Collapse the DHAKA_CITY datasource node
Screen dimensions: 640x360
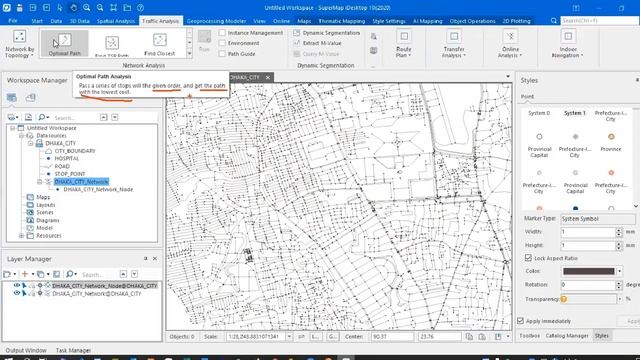31,143
